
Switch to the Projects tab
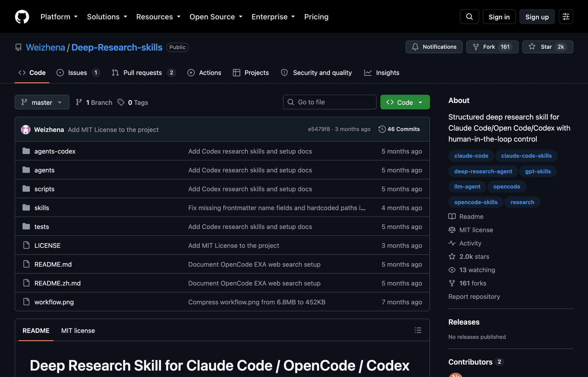(251, 73)
